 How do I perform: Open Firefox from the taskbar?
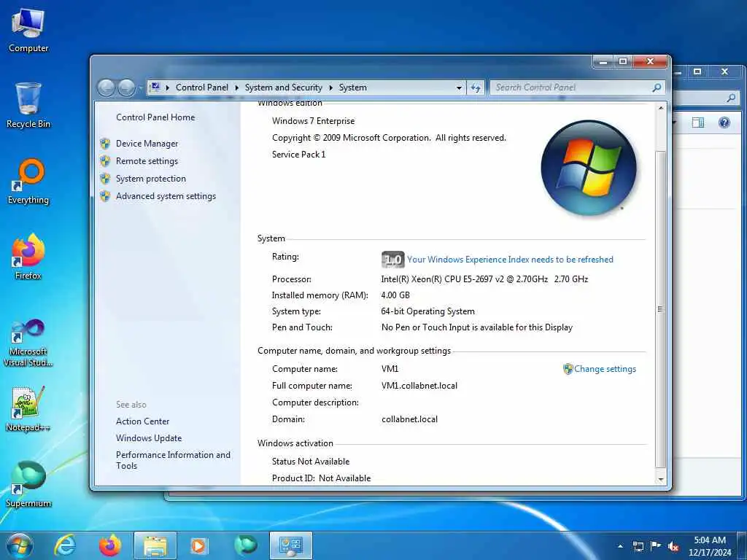click(x=109, y=545)
